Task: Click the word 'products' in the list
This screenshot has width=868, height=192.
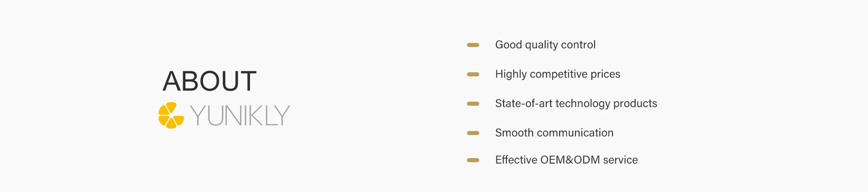Action: coord(635,103)
